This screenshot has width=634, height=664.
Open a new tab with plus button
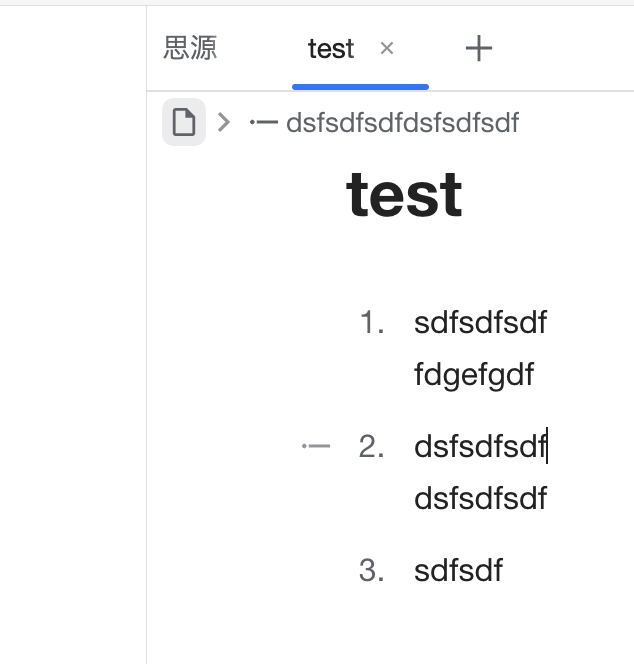click(x=479, y=48)
